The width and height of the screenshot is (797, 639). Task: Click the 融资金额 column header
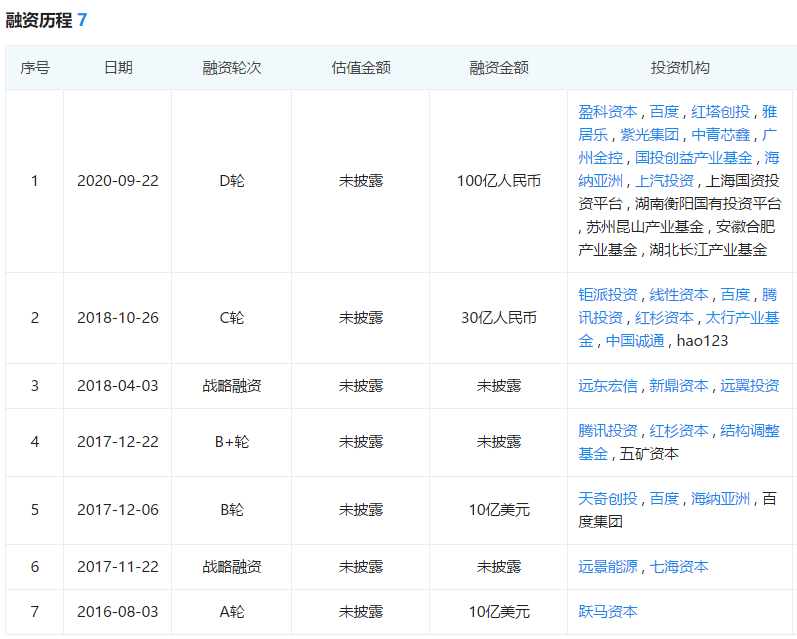(x=499, y=68)
